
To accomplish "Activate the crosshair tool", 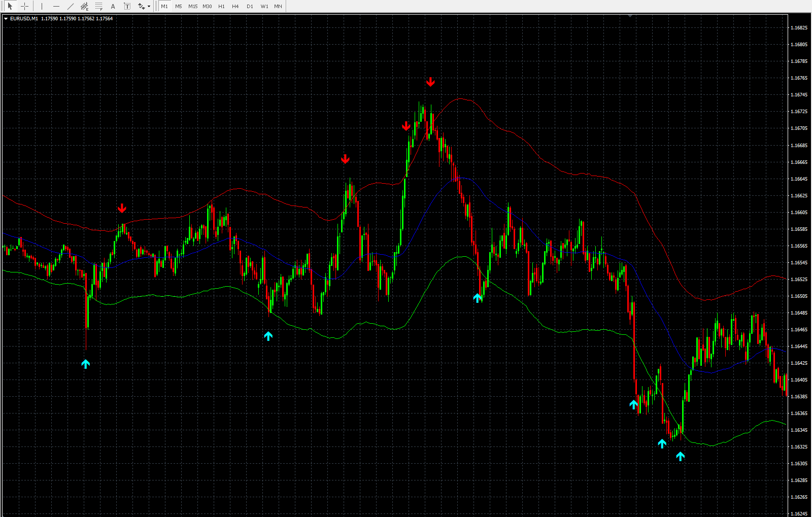I will [x=24, y=7].
